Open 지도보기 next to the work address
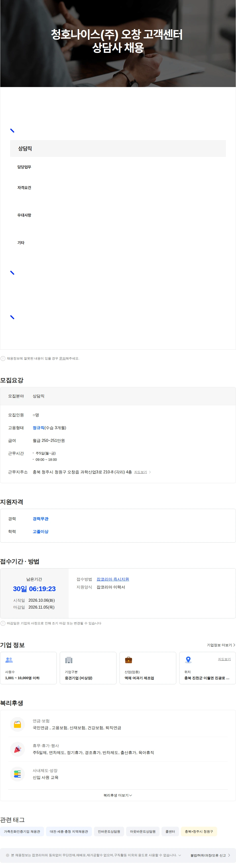Screen dimensions: 236x868 (x=140, y=472)
